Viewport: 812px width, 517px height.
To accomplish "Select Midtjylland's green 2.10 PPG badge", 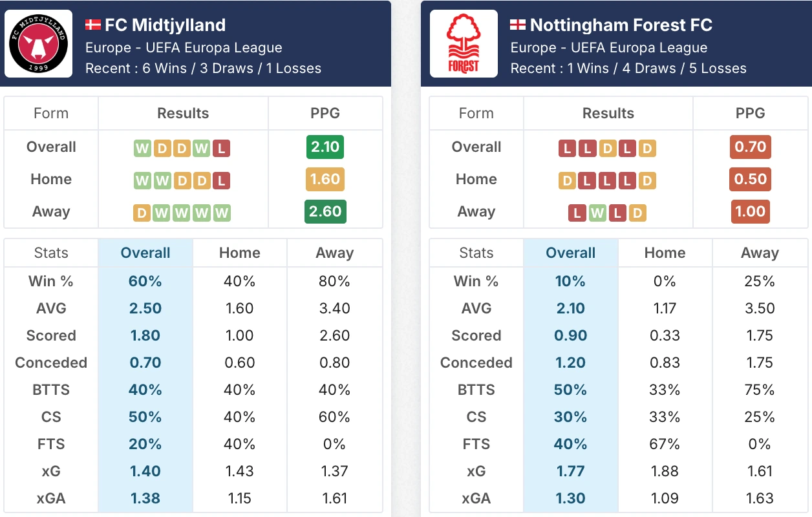I will pos(325,147).
